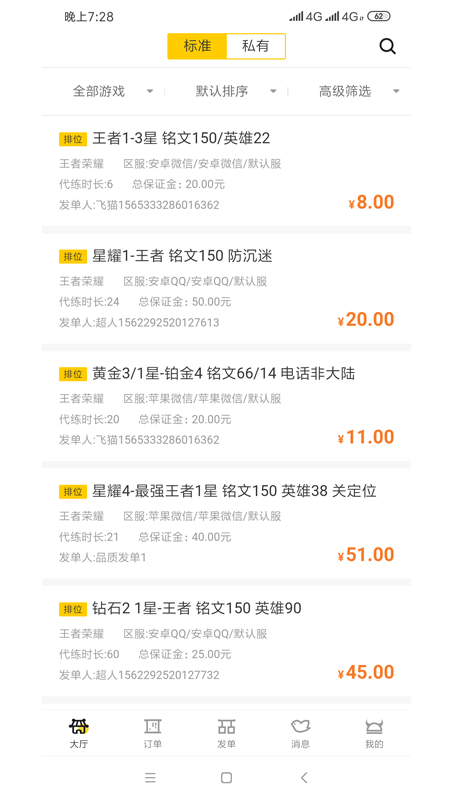Image resolution: width=450 pixels, height=800 pixels.
Task: Tap the 排位 tag on 钻石2 order
Action: (73, 609)
